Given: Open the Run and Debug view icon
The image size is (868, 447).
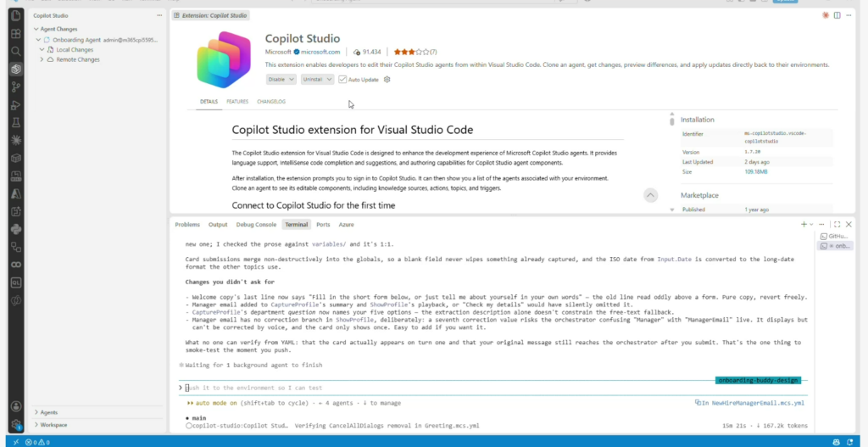Looking at the screenshot, I should (x=16, y=104).
